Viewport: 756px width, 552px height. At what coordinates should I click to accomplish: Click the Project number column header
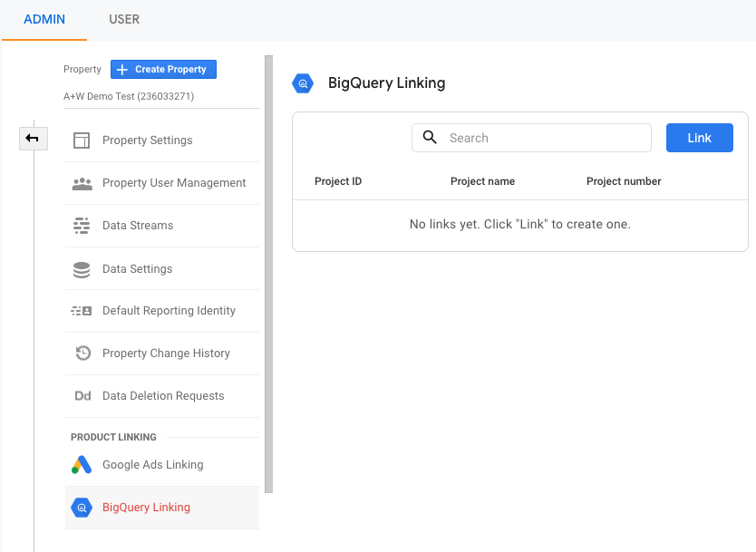[624, 181]
